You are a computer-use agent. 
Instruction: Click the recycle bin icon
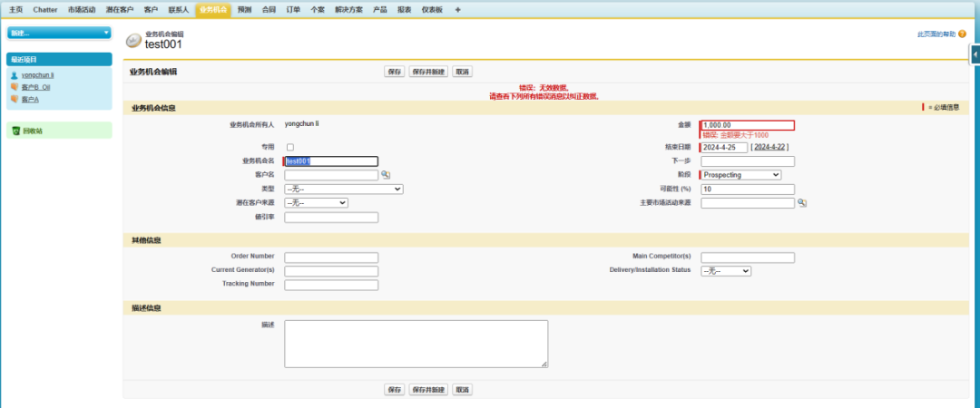pyautogui.click(x=16, y=131)
